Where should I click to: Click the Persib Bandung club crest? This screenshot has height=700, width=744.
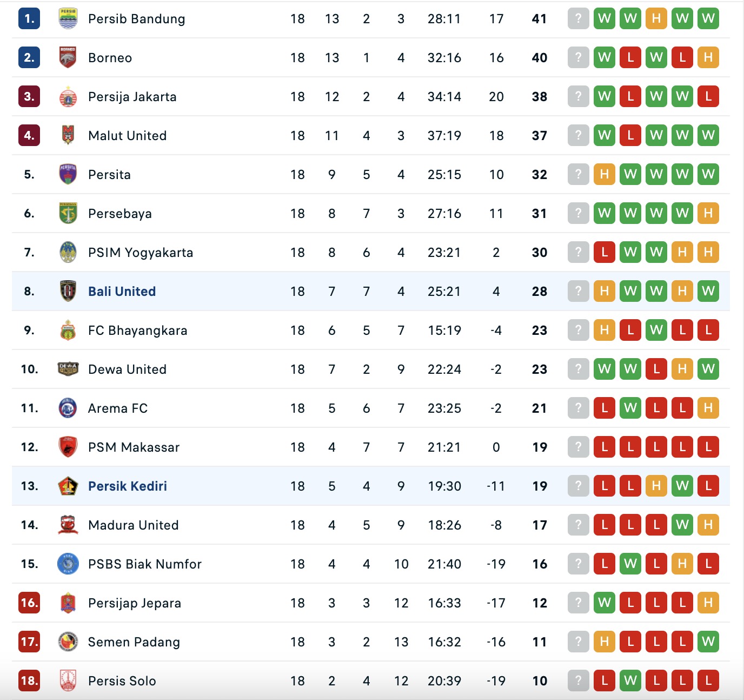[x=68, y=18]
